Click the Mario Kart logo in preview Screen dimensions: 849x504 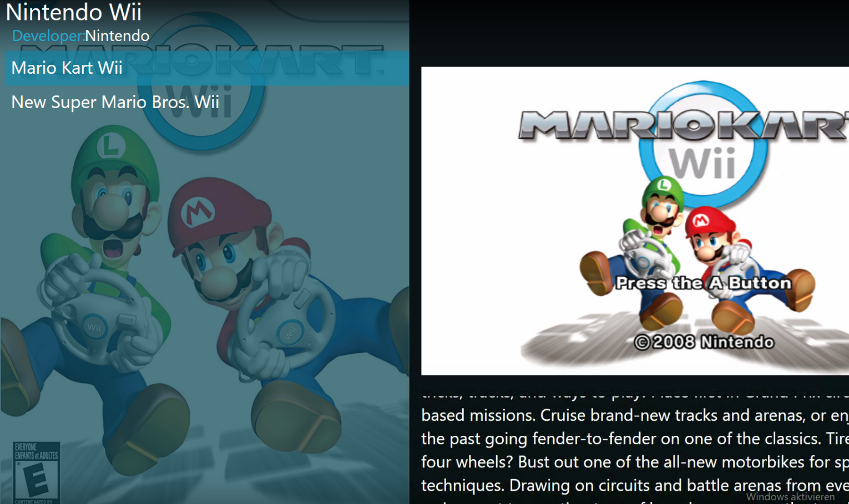tap(684, 125)
